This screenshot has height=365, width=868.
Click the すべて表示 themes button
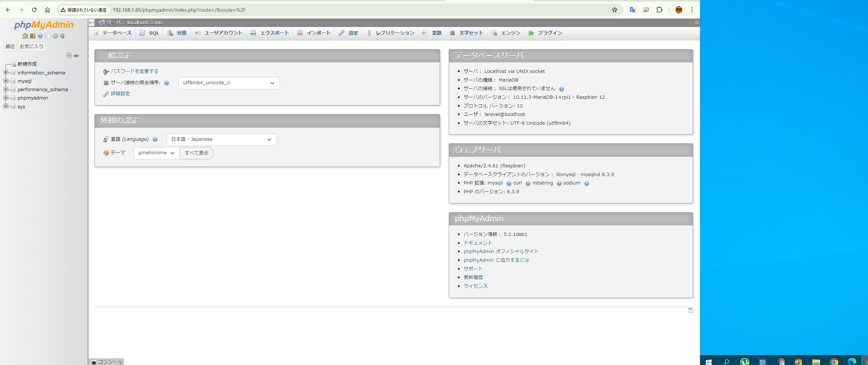(x=196, y=153)
